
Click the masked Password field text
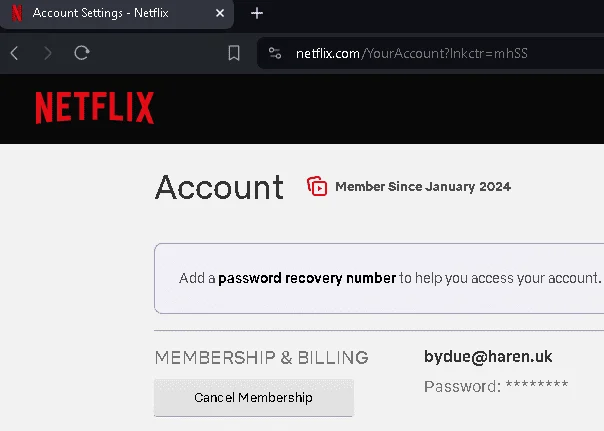[496, 386]
